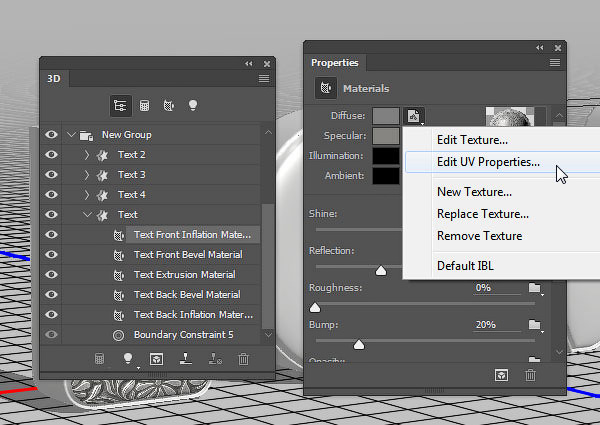Filter 3D panel by whole scene
Viewport: 600px width, 425px height.
click(x=121, y=105)
